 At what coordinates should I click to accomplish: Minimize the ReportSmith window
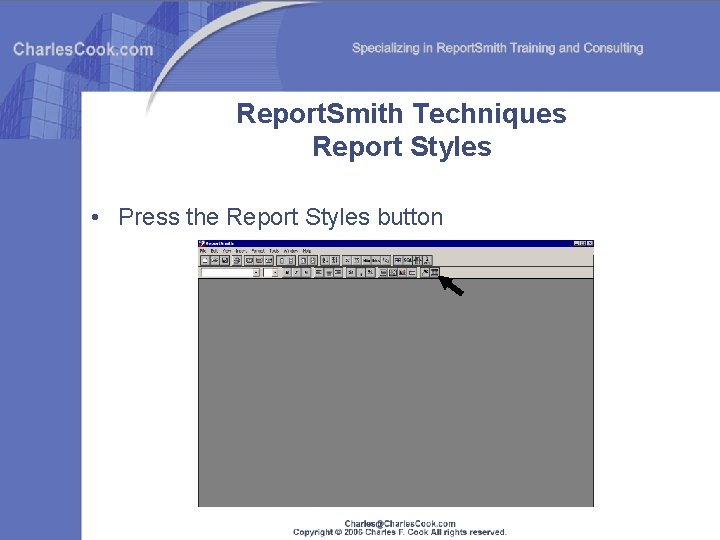(577, 243)
